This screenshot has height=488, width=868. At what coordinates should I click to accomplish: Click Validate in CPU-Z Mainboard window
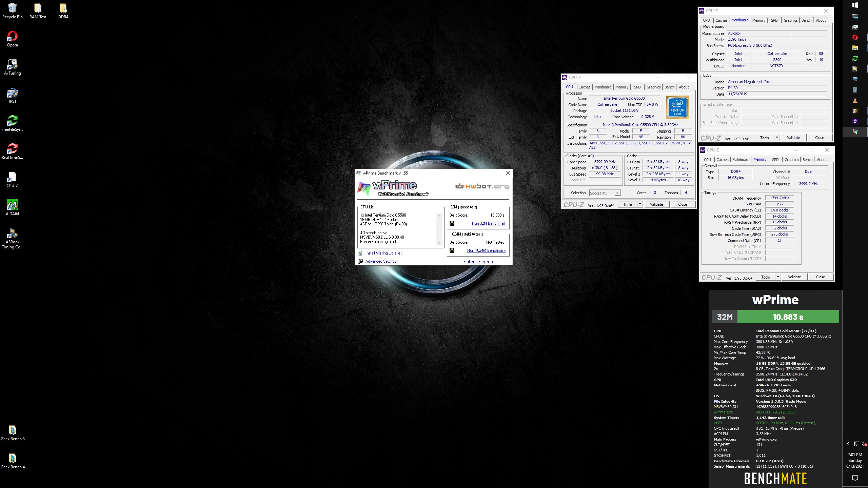point(793,138)
